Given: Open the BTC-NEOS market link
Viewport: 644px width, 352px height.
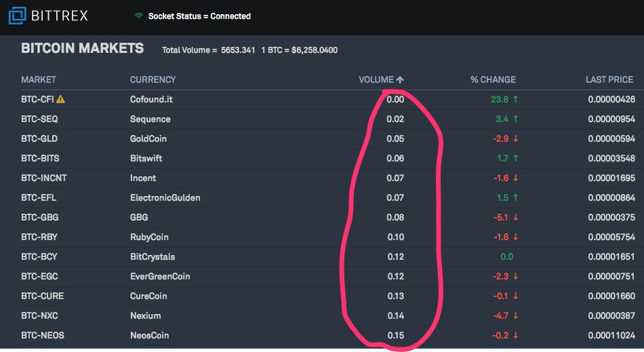Looking at the screenshot, I should coord(43,336).
